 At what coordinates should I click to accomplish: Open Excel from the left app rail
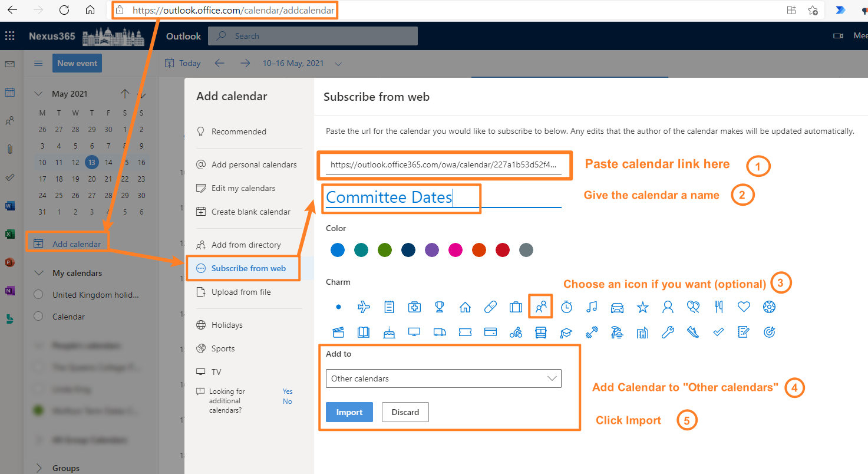tap(9, 233)
